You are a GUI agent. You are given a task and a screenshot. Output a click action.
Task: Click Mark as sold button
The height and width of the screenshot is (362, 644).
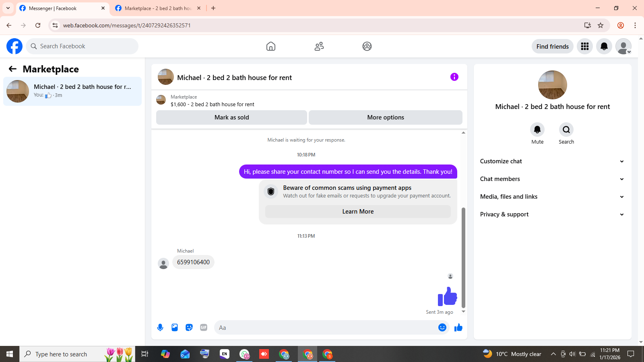pos(231,117)
